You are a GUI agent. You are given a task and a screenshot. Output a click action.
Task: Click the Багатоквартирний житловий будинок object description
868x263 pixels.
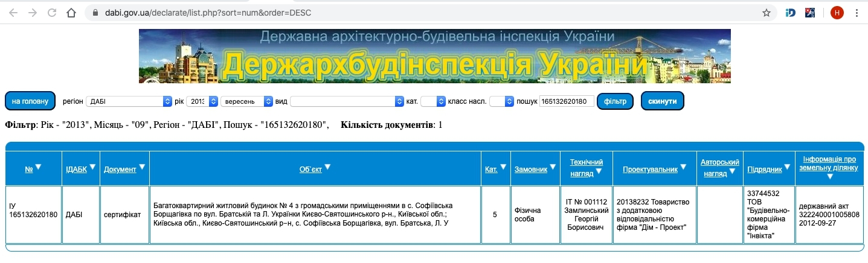pos(315,215)
